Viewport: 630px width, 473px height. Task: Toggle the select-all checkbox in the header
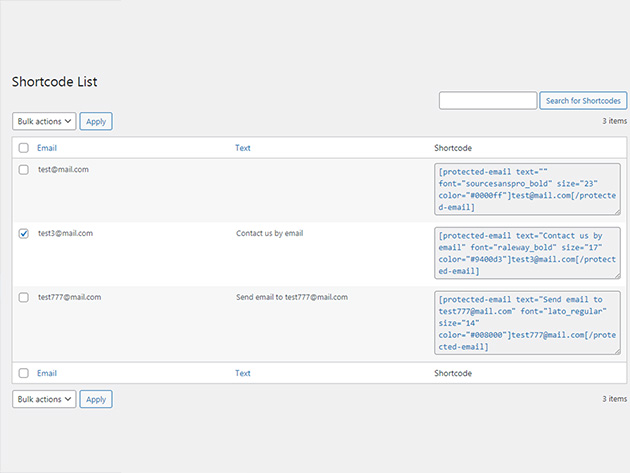24,148
